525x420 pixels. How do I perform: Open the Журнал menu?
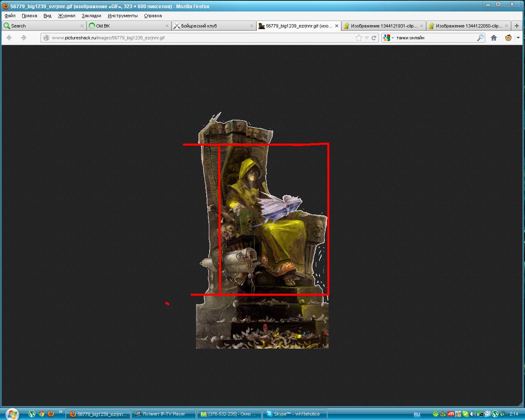[x=66, y=16]
